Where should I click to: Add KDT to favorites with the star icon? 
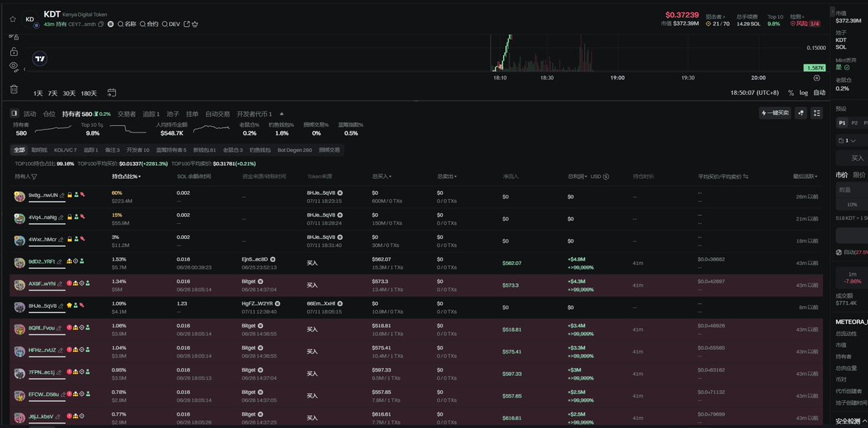pyautogui.click(x=13, y=19)
